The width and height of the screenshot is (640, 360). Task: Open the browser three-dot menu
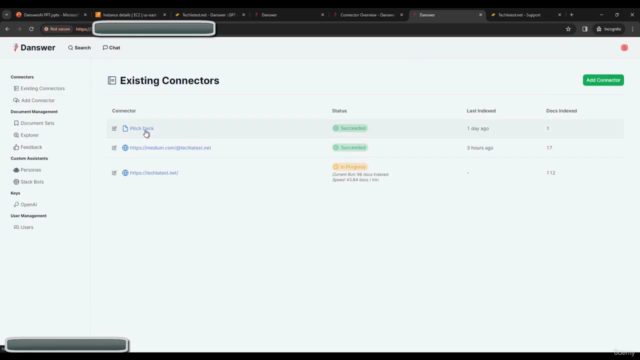pos(632,29)
